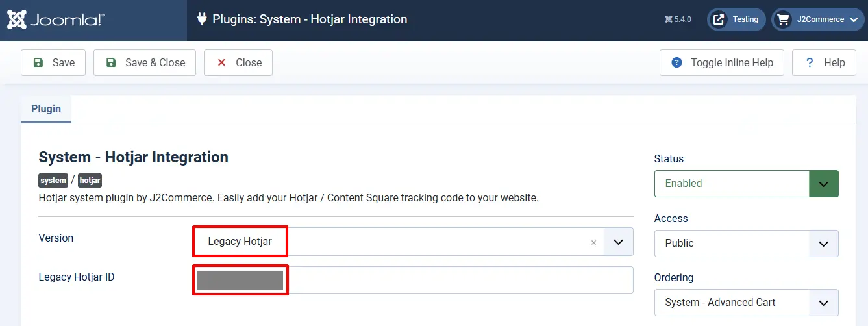This screenshot has height=326, width=868.
Task: Click the Close button in the toolbar
Action: pos(238,62)
